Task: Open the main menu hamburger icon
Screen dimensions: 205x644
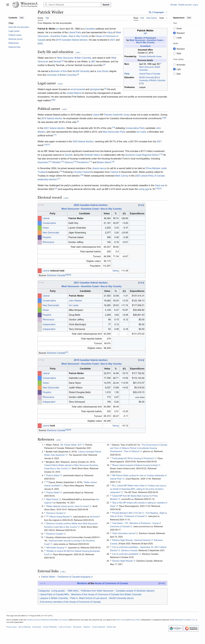Action: (x=8, y=5)
